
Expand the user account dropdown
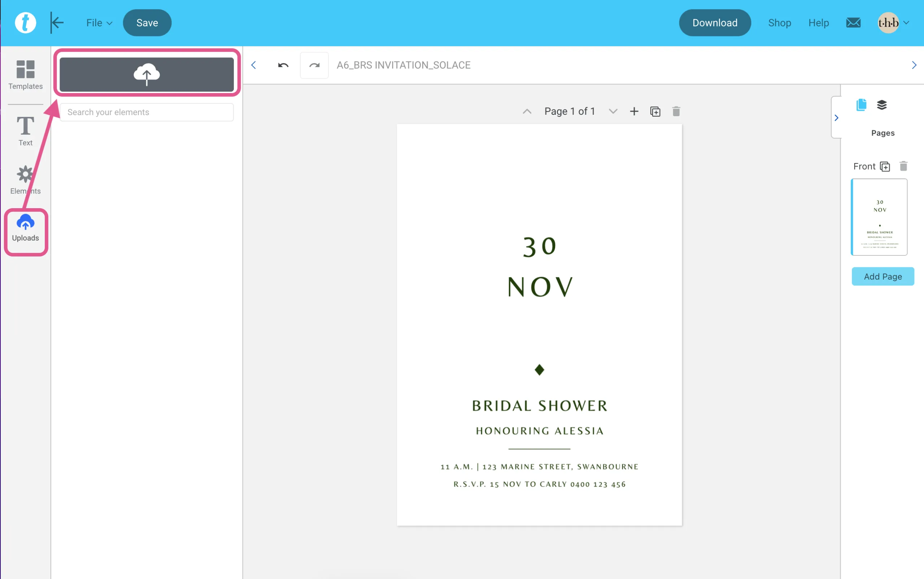[906, 23]
